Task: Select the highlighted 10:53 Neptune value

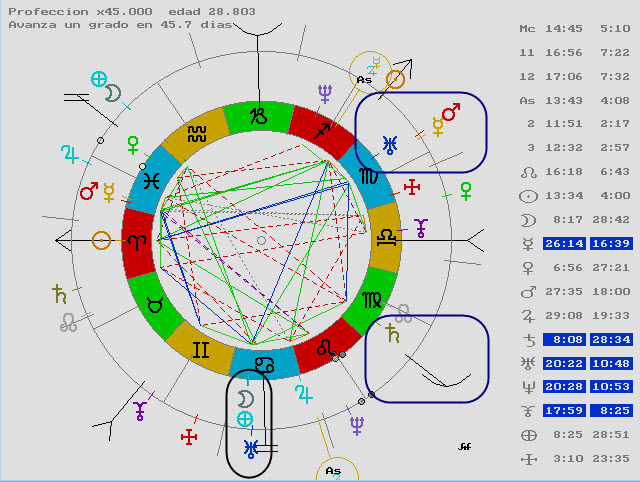Action: coord(610,387)
